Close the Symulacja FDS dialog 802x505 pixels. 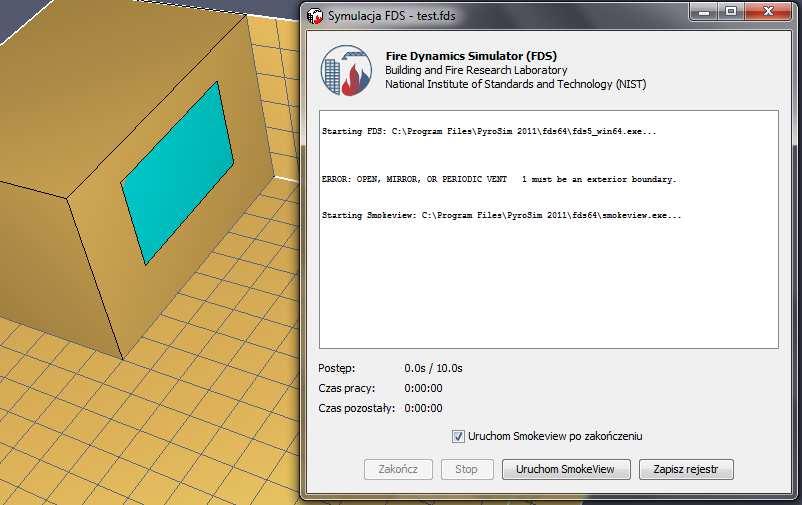click(768, 11)
